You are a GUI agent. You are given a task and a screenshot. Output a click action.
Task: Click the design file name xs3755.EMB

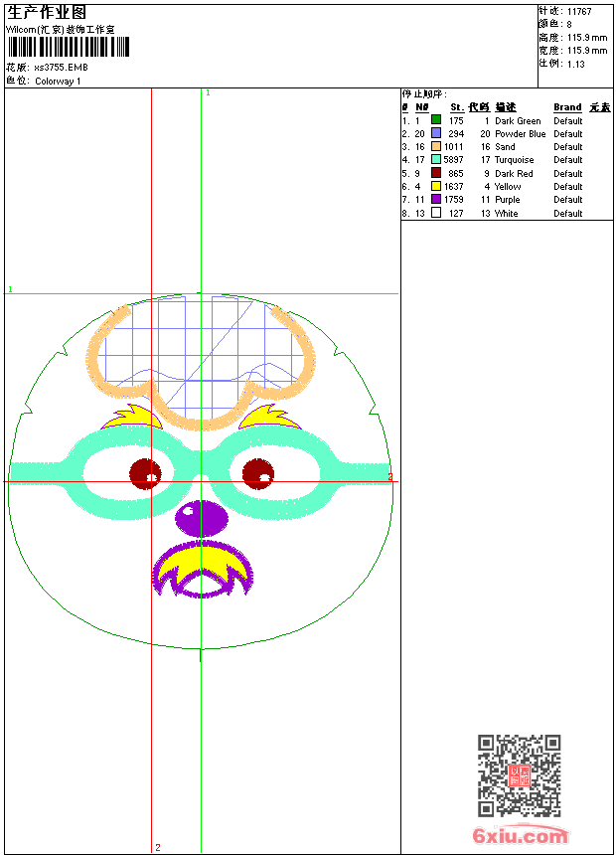coord(61,68)
